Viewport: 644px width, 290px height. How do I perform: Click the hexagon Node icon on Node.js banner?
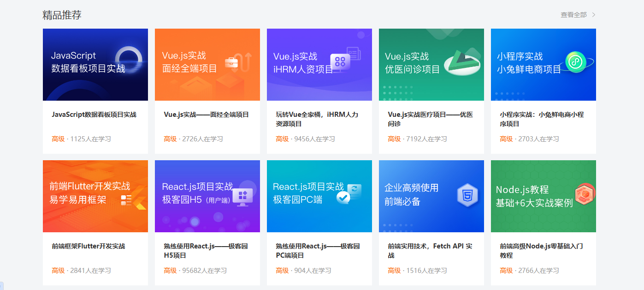pyautogui.click(x=585, y=194)
